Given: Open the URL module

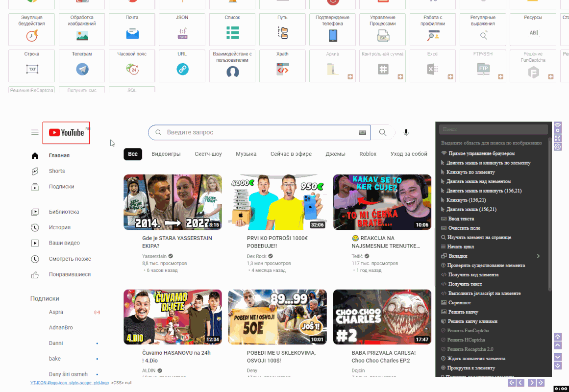Looking at the screenshot, I should tap(182, 66).
